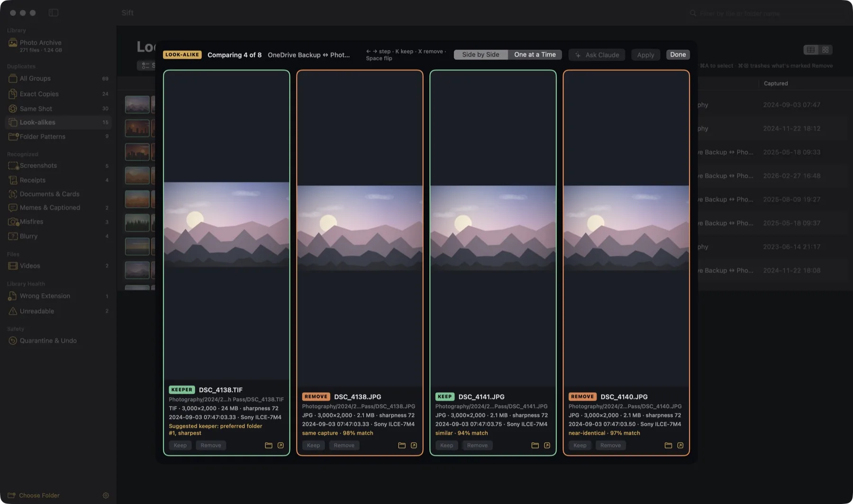Click the Captured column header
Viewport: 853px width, 504px height.
pyautogui.click(x=776, y=83)
